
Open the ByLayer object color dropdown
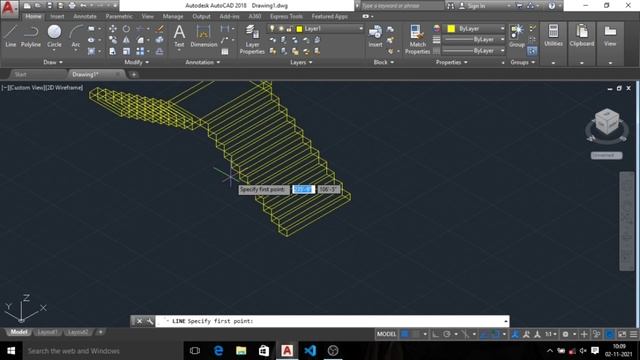pos(475,29)
